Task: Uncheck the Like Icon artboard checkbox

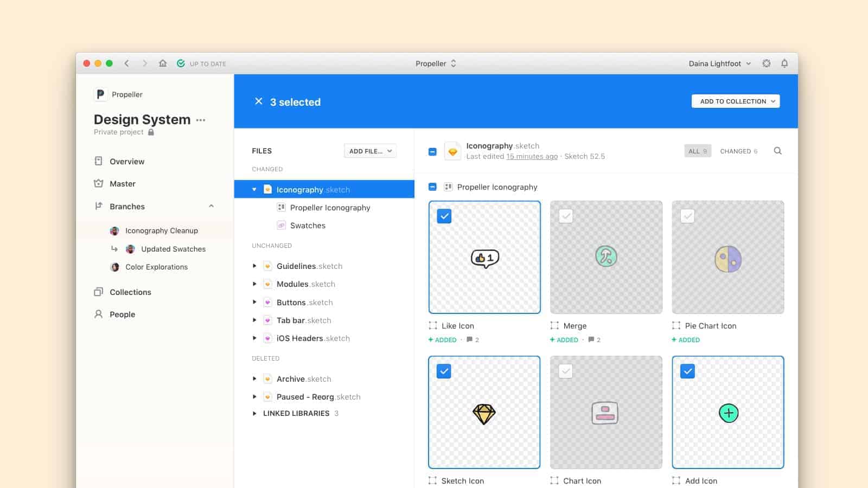Action: [x=444, y=216]
